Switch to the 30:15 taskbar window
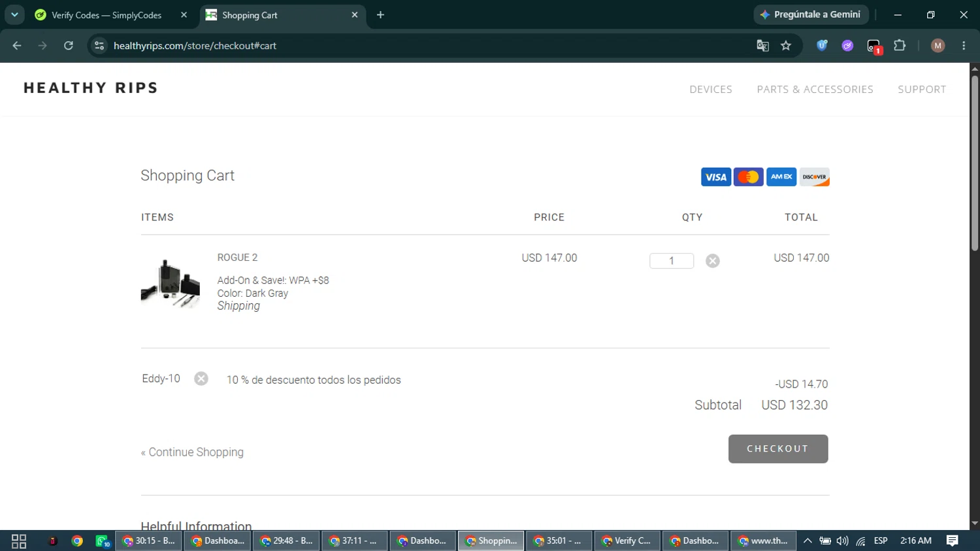The image size is (980, 551). coord(149,541)
